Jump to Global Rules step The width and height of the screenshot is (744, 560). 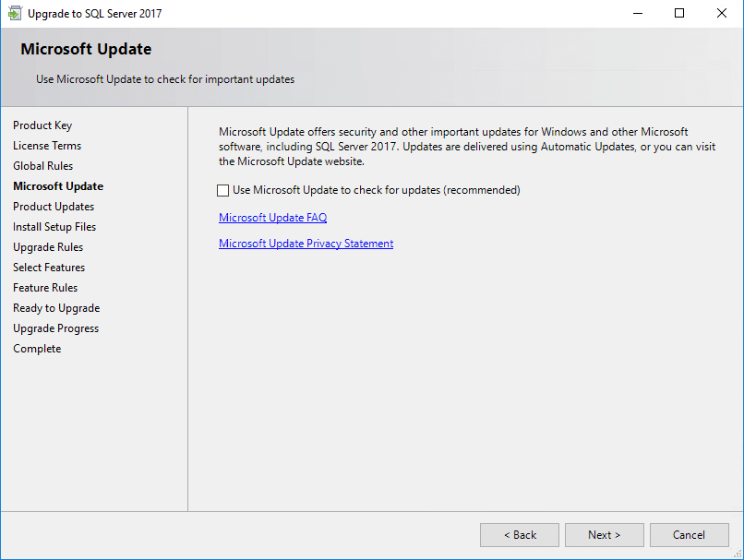click(x=42, y=166)
